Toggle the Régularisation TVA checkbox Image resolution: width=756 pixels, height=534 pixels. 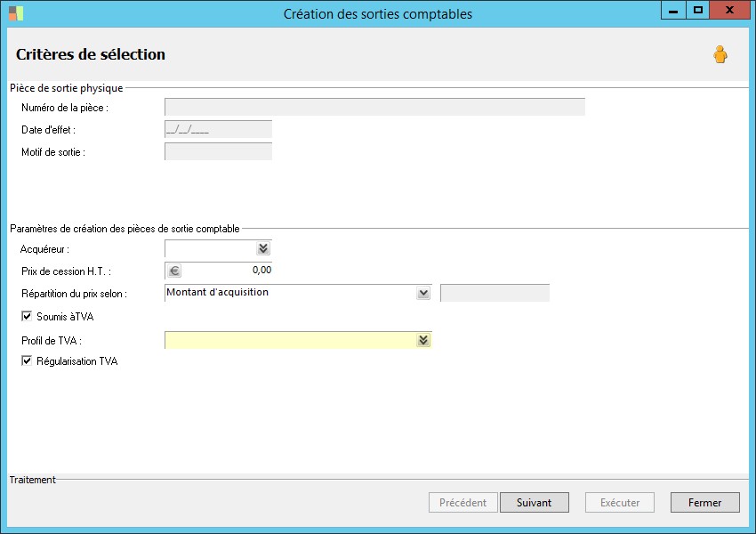(x=27, y=361)
